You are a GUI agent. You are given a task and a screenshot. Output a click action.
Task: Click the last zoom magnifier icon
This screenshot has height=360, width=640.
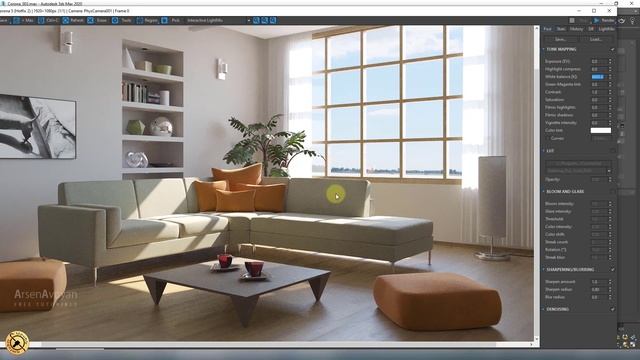[273, 20]
